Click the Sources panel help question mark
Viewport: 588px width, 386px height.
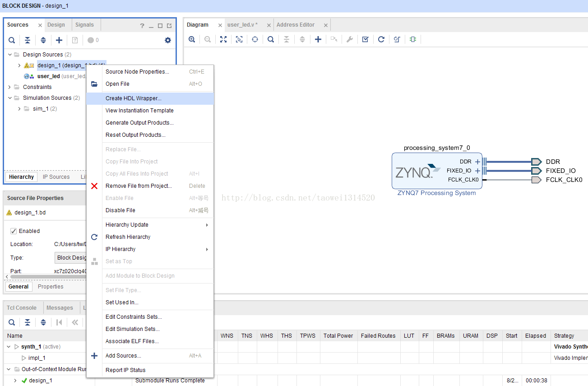pos(142,26)
